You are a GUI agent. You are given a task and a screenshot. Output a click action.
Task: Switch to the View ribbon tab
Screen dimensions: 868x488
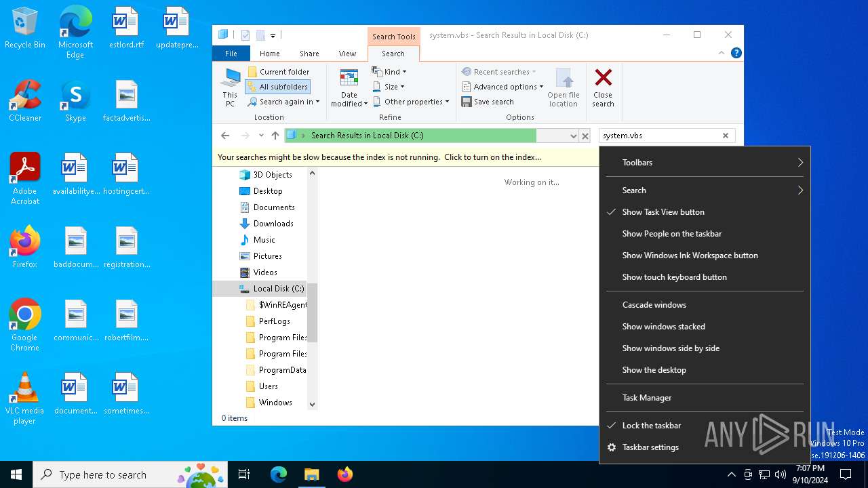tap(347, 54)
